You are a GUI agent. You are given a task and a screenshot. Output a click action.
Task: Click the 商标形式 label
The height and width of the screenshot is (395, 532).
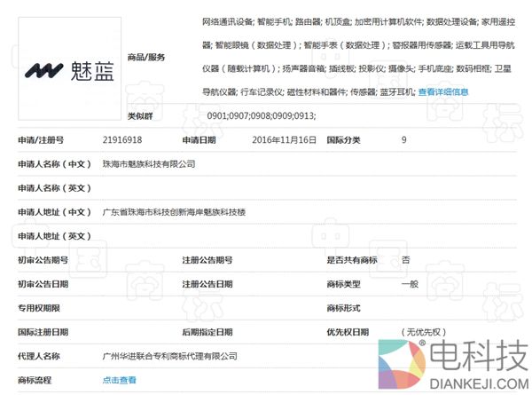[343, 308]
